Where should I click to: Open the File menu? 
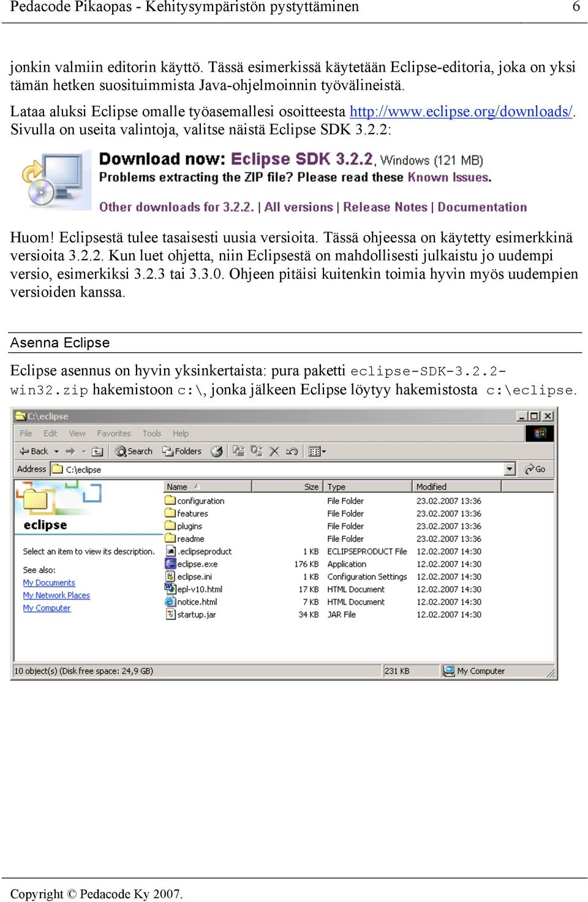click(26, 433)
